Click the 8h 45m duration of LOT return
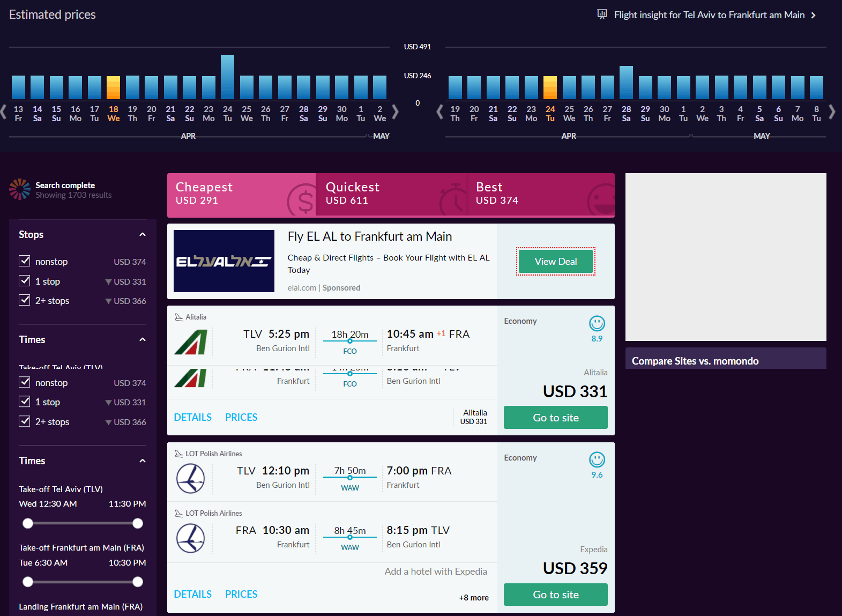The width and height of the screenshot is (842, 616). (x=350, y=531)
